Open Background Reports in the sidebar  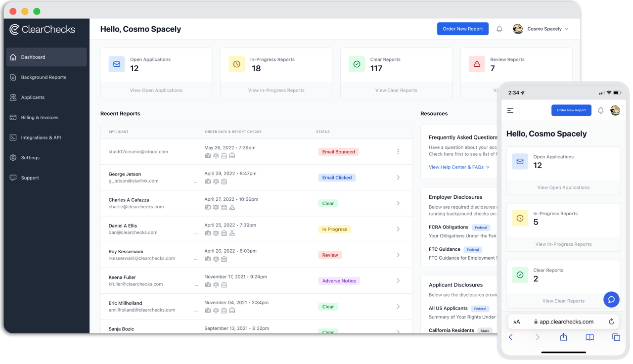44,78
